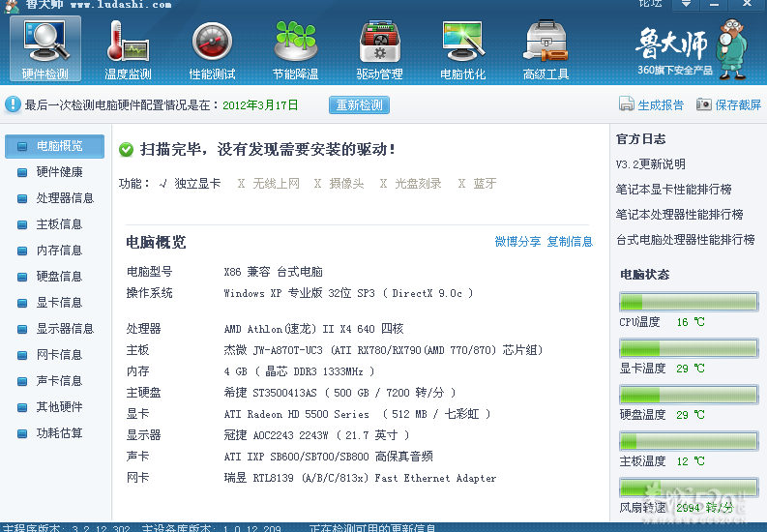Click the 复制信息 link
Image resolution: width=767 pixels, height=532 pixels.
click(570, 242)
